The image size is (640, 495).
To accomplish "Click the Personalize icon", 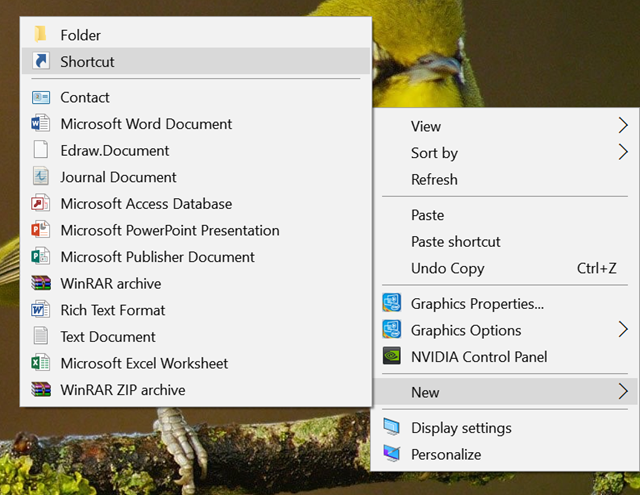I will [392, 453].
